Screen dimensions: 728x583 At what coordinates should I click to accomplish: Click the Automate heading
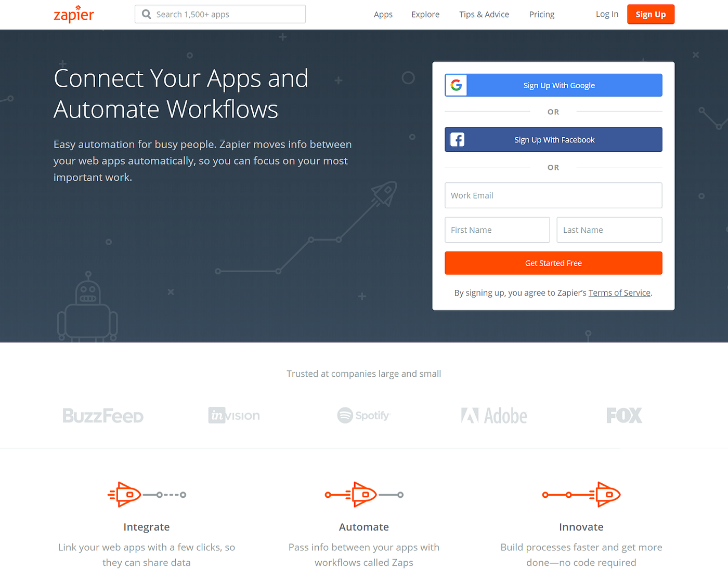(364, 527)
